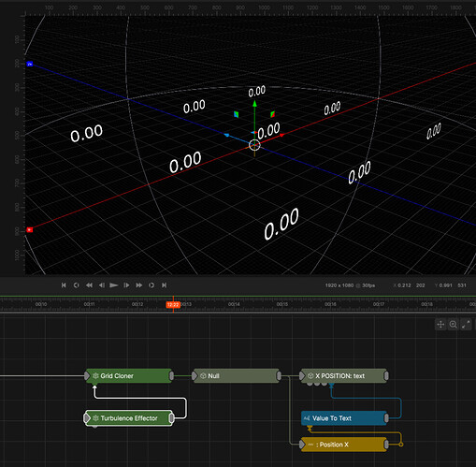Image resolution: width=476 pixels, height=467 pixels.
Task: Select the Grid Cloner node
Action: point(129,376)
